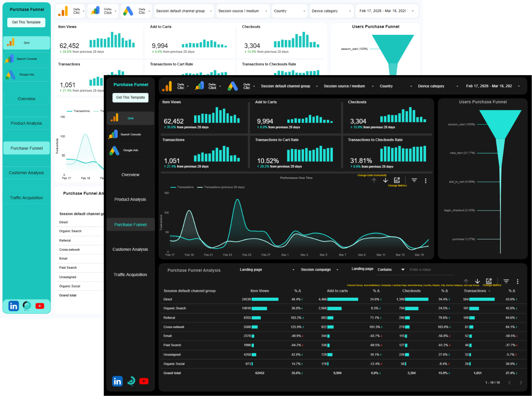Expand the Device category dropdown
532x396 pixels.
click(437, 86)
